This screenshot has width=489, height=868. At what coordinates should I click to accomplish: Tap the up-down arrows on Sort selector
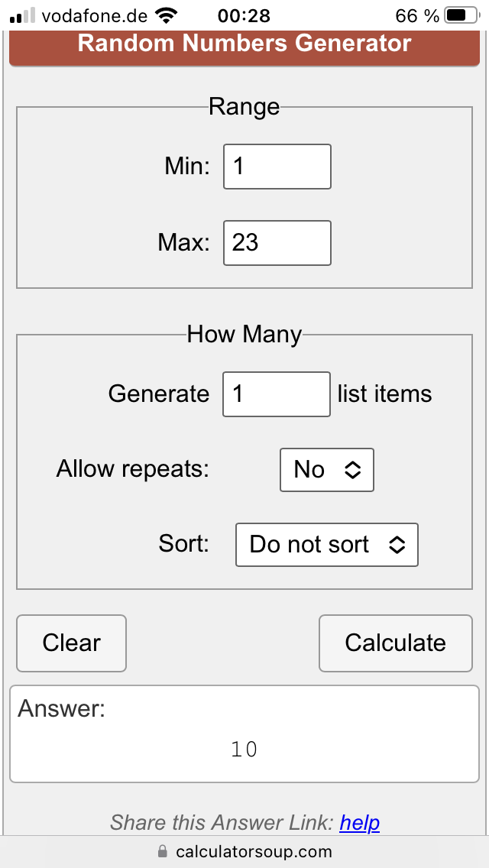click(397, 545)
